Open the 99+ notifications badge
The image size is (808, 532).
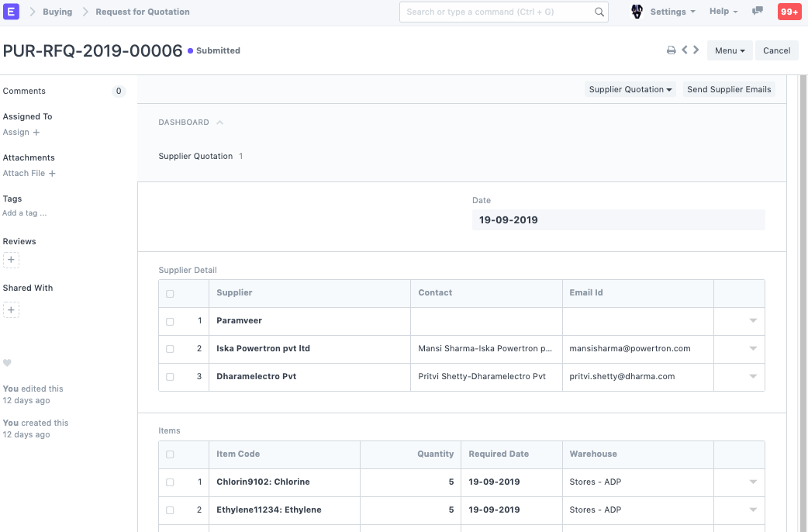pyautogui.click(x=789, y=12)
